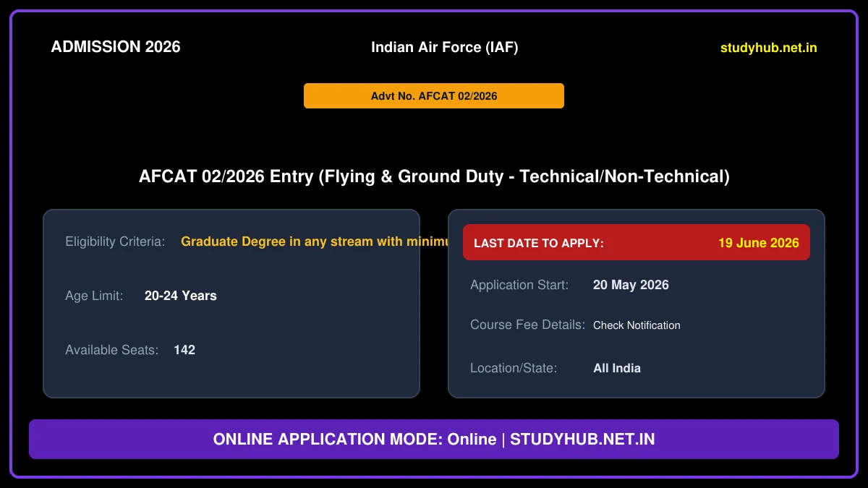Viewport: 868px width, 488px height.
Task: Select the Graduate Degree eligibility text
Action: pos(315,241)
